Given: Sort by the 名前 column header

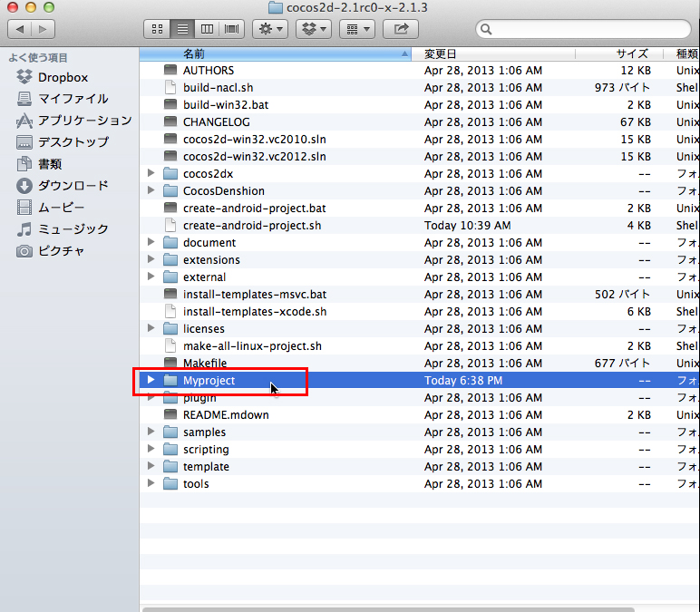Looking at the screenshot, I should tap(275, 54).
